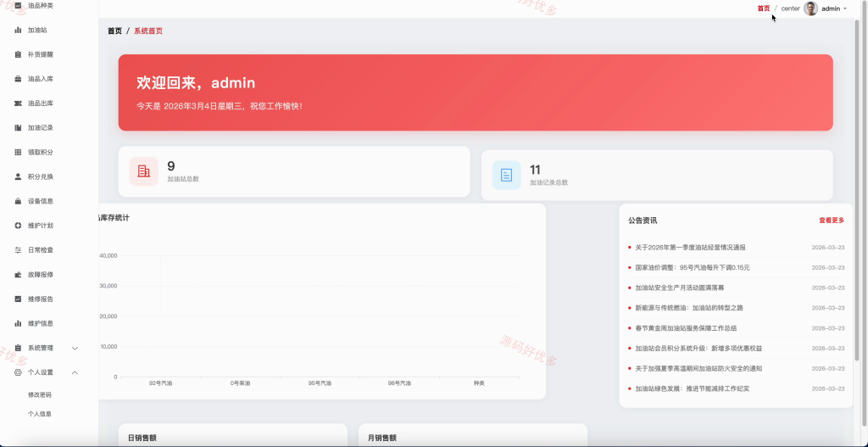
Task: Open 修改密码 submenu item
Action: tap(40, 395)
